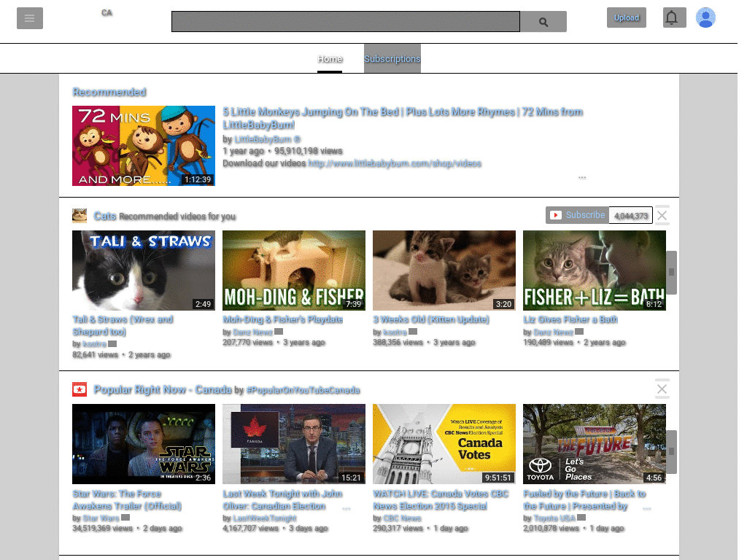
Task: Open WATCH LIVE: Canada Votes CBC News title
Action: (x=441, y=499)
